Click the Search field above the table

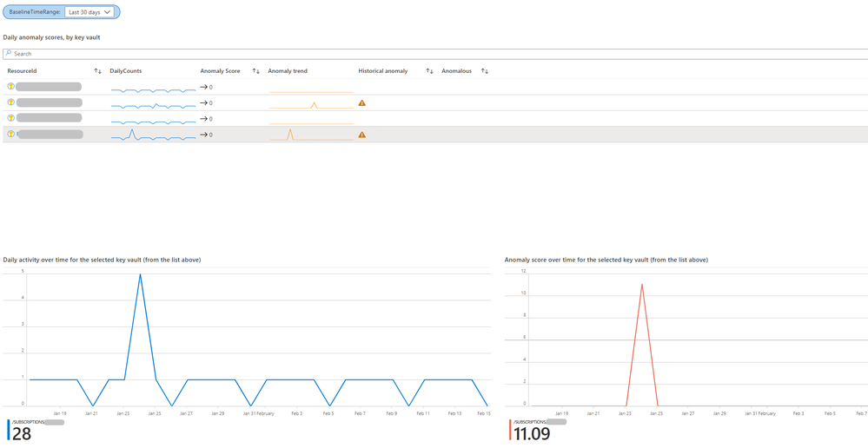(435, 54)
